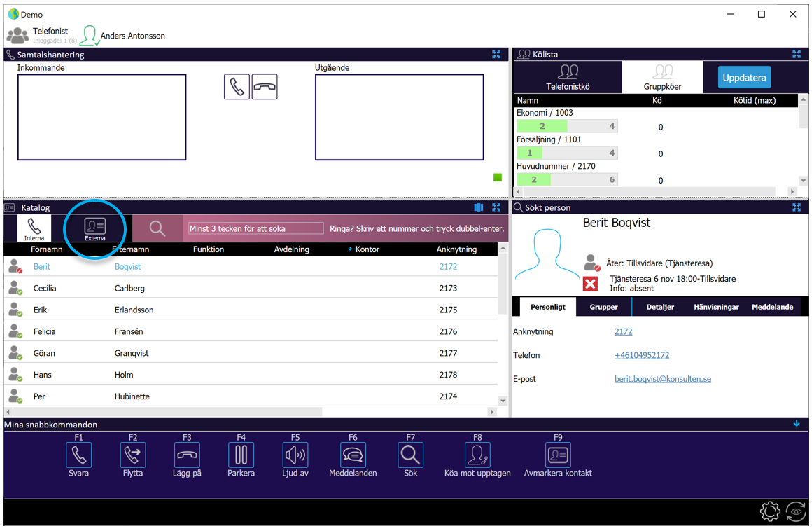Click the answer call handset icon in Samtalshantering
The width and height of the screenshot is (812, 531).
(237, 86)
